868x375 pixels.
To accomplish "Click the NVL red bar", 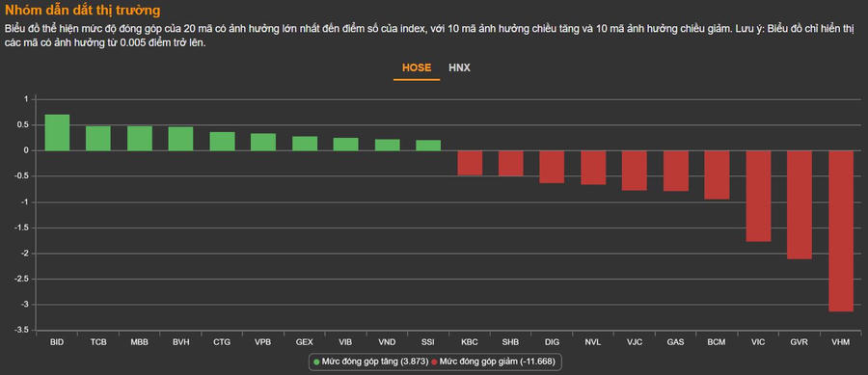I will [593, 168].
